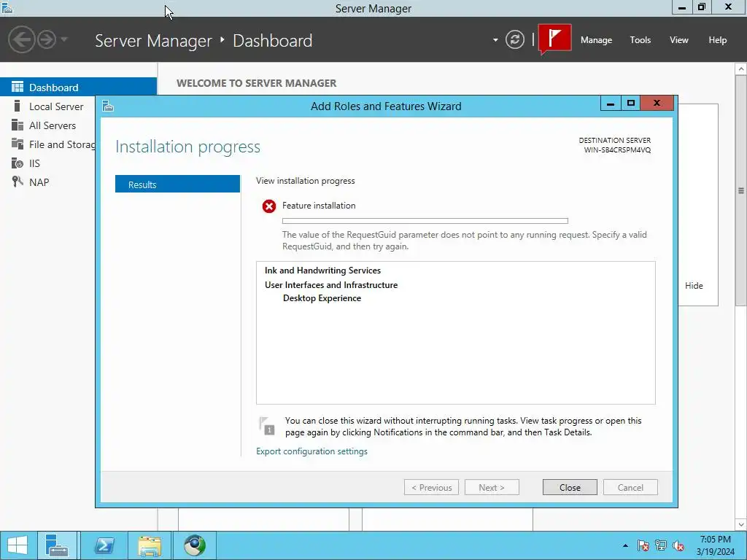
Task: Click the red error icon for Feature installation
Action: coord(268,206)
